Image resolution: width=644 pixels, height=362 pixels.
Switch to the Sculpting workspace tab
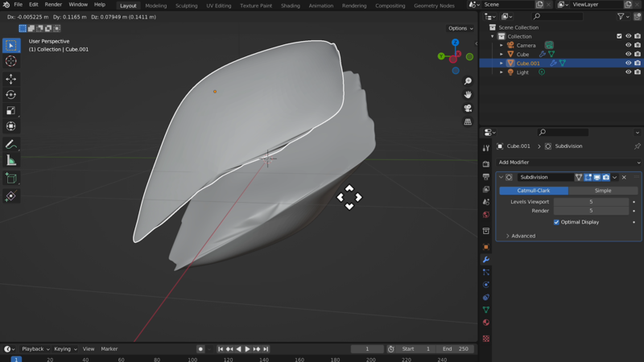tap(187, 6)
